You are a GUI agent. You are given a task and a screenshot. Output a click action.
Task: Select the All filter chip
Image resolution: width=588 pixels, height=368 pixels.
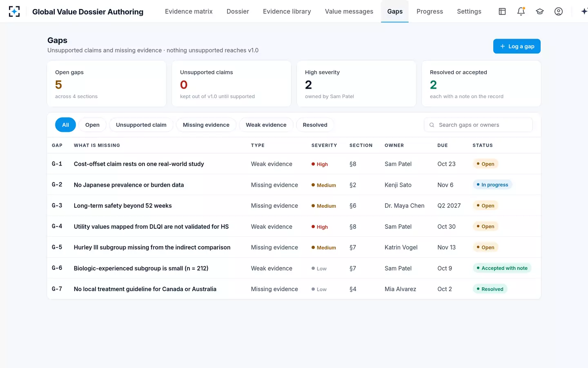[x=65, y=125]
